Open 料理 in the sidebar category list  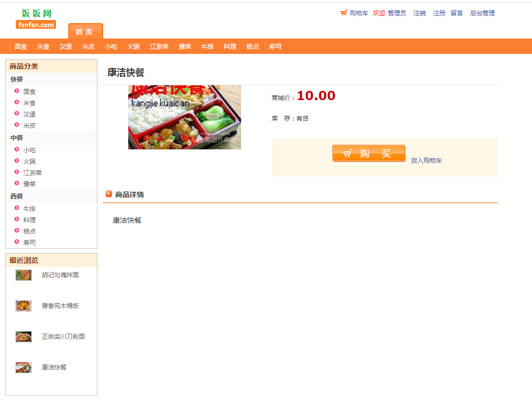pyautogui.click(x=29, y=220)
